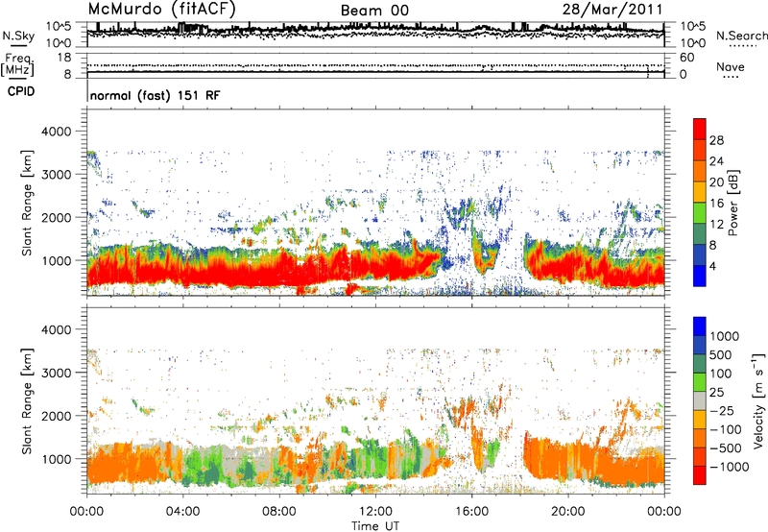Select the "Beam 00" heading text
Viewport: 768px width, 532px height.
pos(374,11)
